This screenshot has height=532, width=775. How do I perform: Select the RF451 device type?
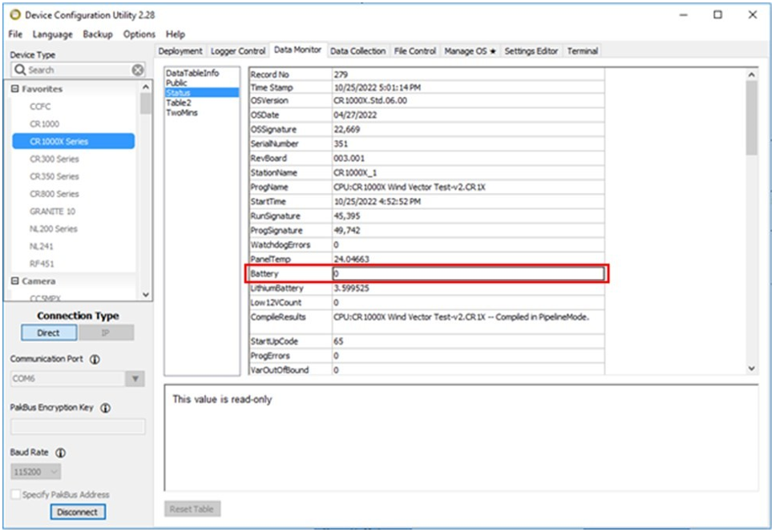pos(42,264)
